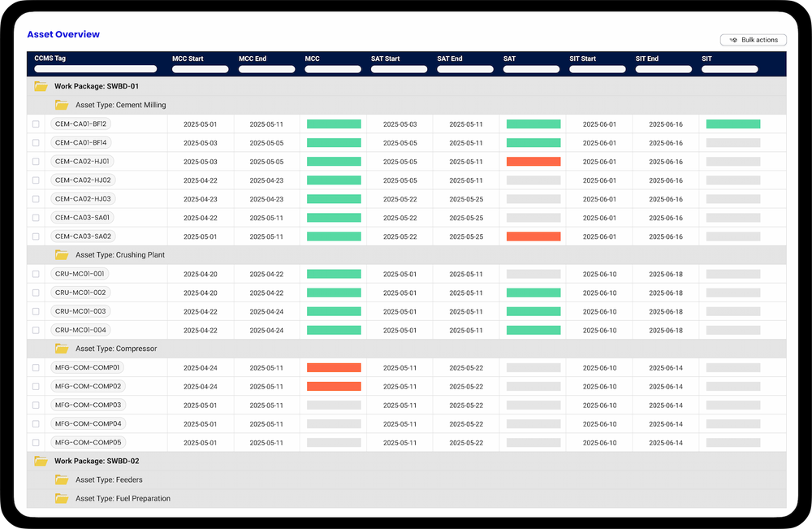Click the folder icon for Fuel Preparation
The image size is (812, 529).
pos(63,498)
